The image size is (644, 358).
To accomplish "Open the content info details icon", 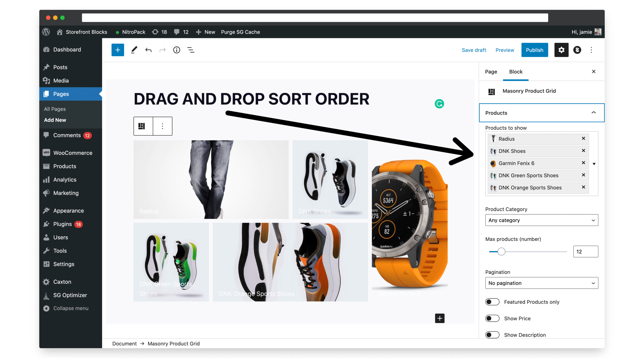I will [177, 50].
